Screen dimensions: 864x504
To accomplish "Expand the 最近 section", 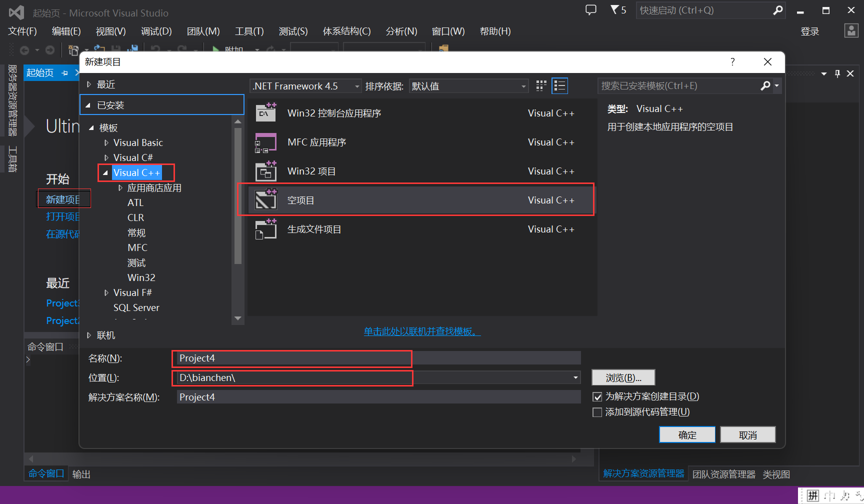I will click(89, 84).
